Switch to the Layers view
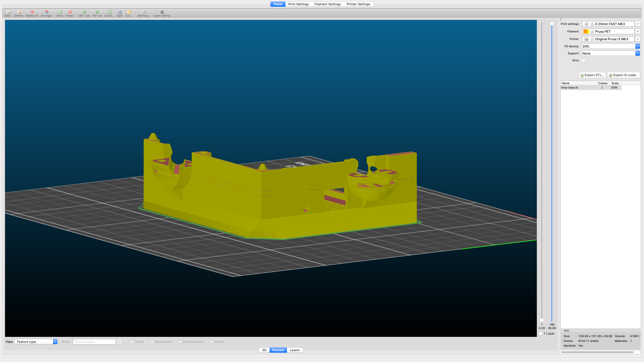 click(x=295, y=350)
